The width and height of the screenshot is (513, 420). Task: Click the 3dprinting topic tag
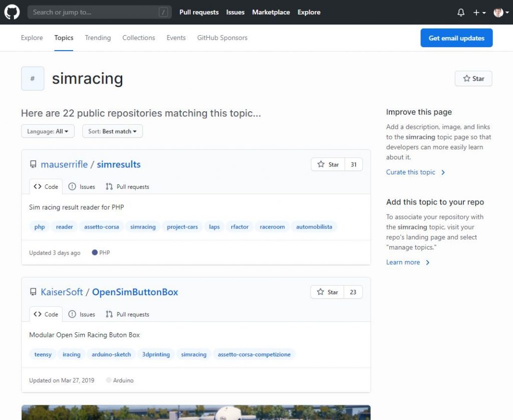coord(156,354)
